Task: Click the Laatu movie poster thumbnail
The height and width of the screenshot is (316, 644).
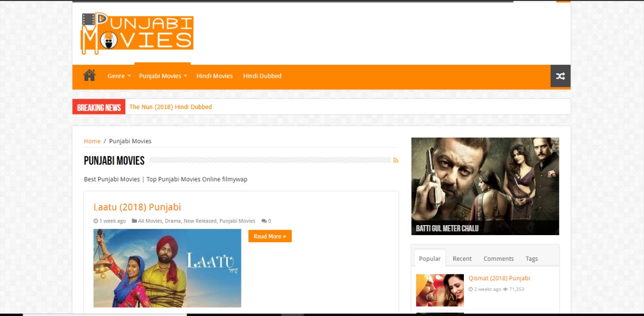Action: [x=167, y=268]
